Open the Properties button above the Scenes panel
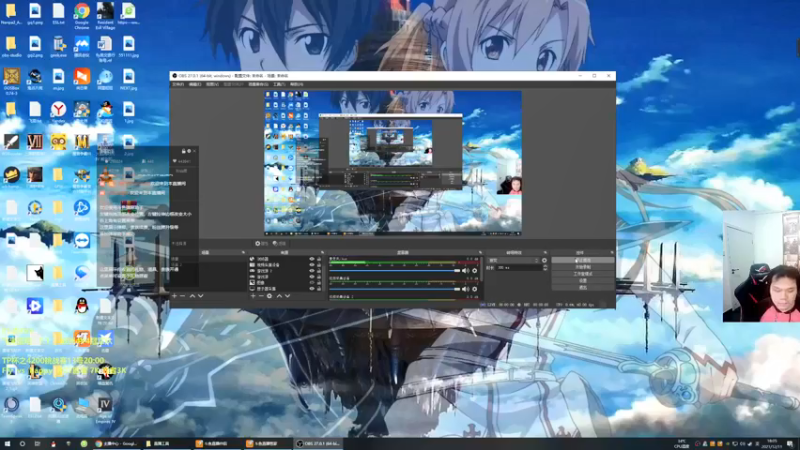 click(x=261, y=244)
